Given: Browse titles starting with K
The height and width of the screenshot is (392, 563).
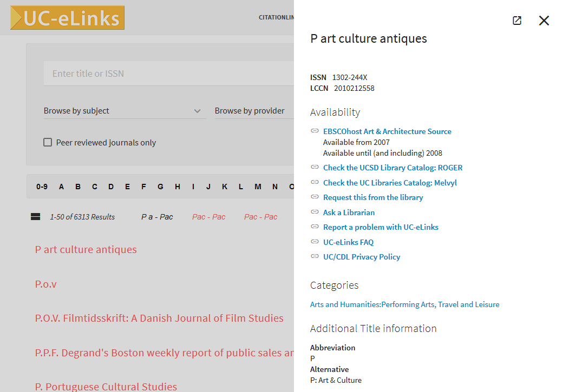Looking at the screenshot, I should point(225,187).
